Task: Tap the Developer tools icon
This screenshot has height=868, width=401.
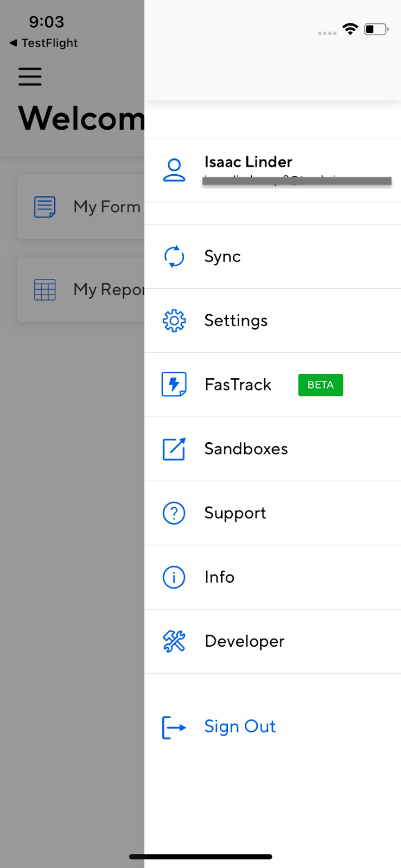Action: pos(174,641)
